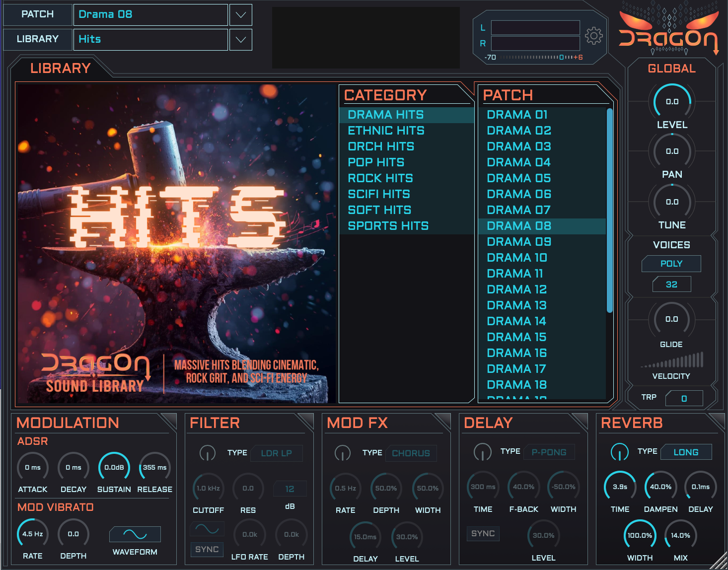Open the Filter TYPE LDR LP selector
The image size is (728, 570).
click(x=277, y=453)
